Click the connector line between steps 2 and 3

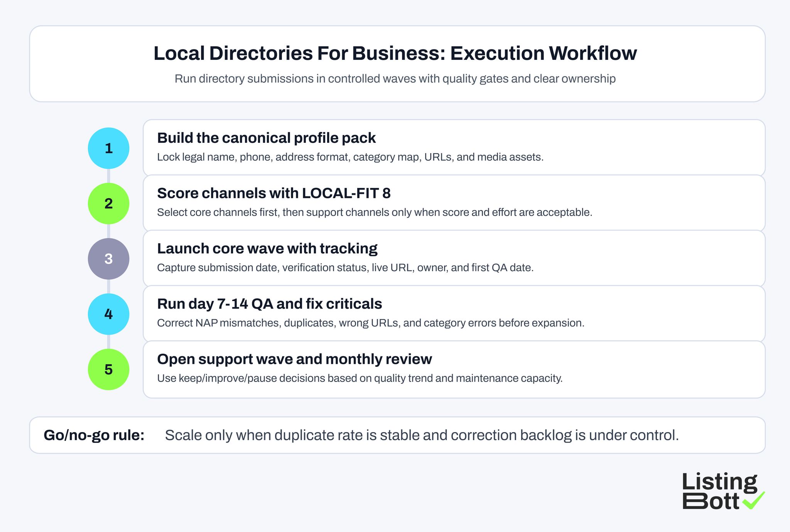(109, 231)
